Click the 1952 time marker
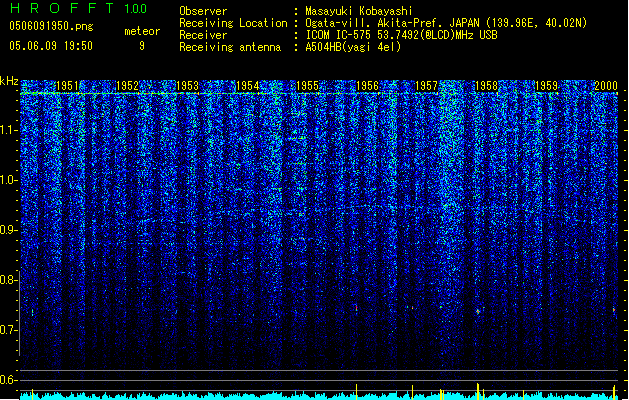 coord(127,86)
